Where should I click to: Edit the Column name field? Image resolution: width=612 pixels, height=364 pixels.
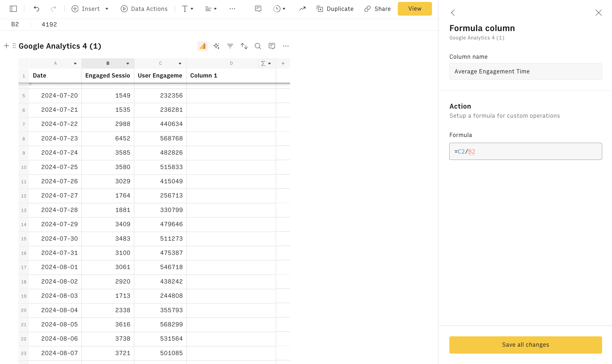pos(525,71)
